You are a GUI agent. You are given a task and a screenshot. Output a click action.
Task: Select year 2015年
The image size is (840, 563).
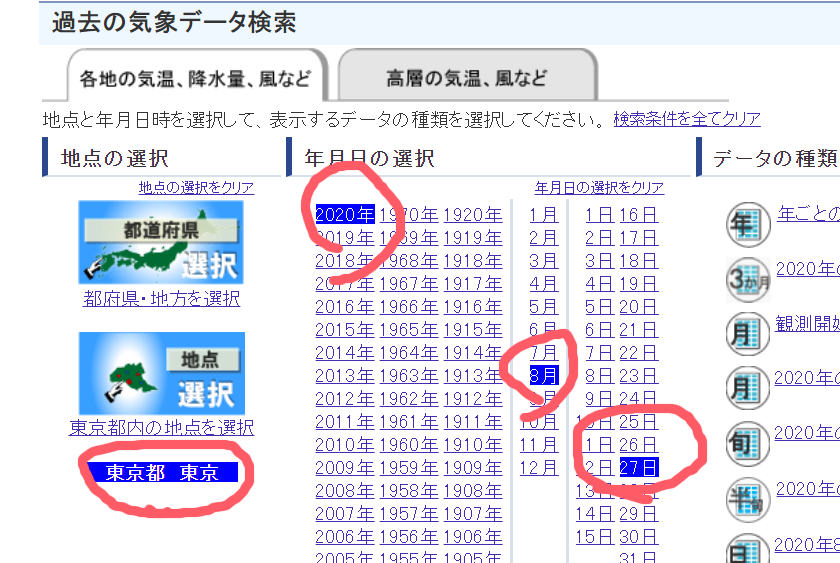pyautogui.click(x=345, y=330)
